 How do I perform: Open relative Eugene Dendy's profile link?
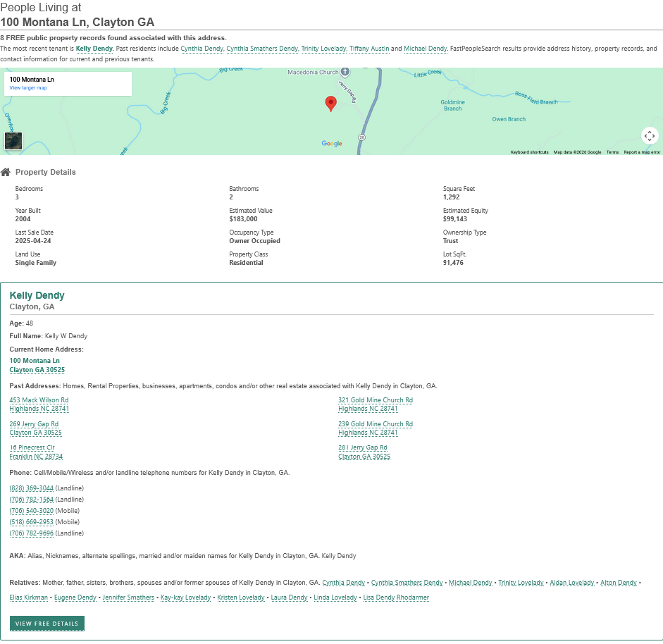click(75, 597)
